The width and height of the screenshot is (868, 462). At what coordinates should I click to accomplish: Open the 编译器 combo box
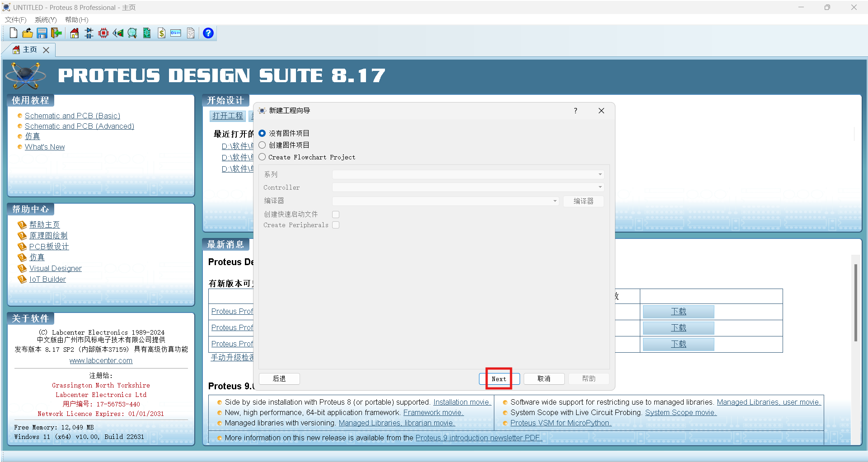(x=446, y=201)
